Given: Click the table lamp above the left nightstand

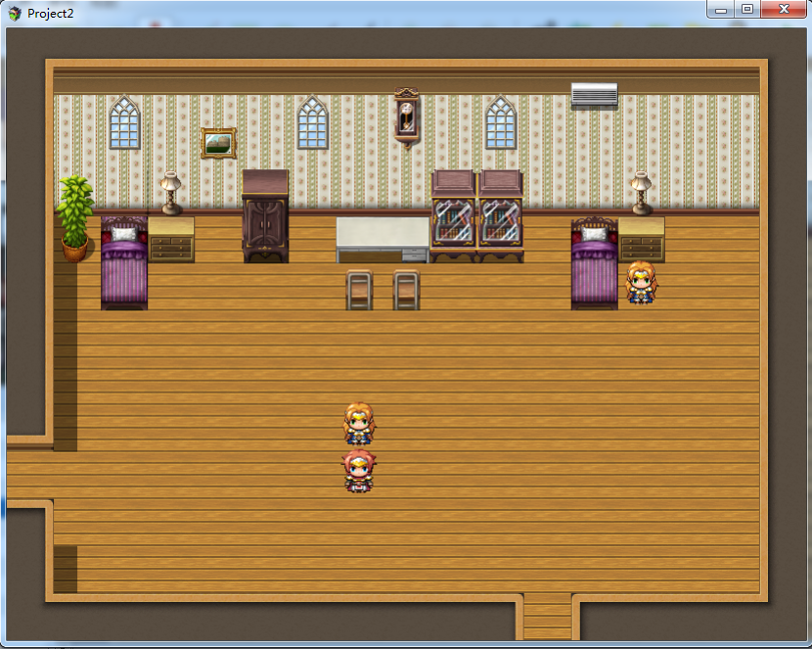Looking at the screenshot, I should pyautogui.click(x=171, y=193).
